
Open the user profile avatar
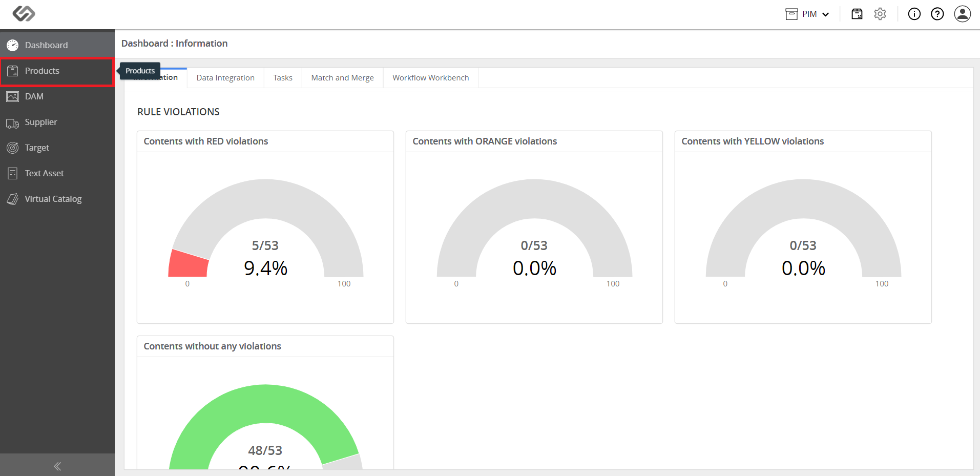point(963,14)
